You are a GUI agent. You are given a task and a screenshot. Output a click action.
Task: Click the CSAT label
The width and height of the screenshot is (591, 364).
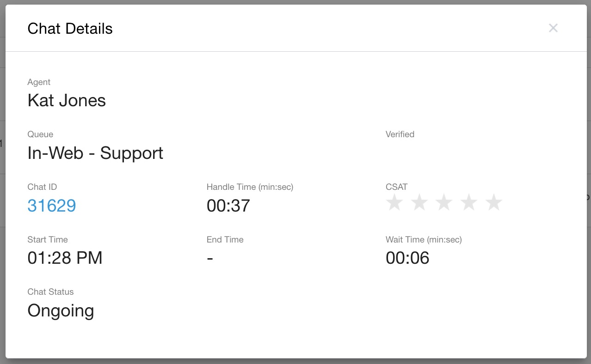[x=397, y=187]
